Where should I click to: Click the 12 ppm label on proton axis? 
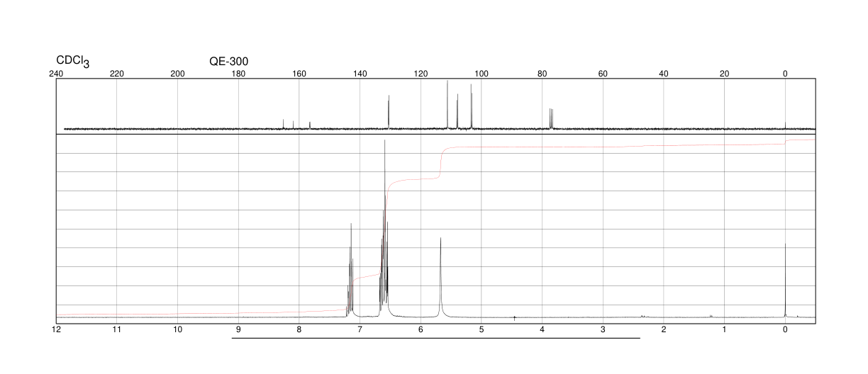point(56,329)
